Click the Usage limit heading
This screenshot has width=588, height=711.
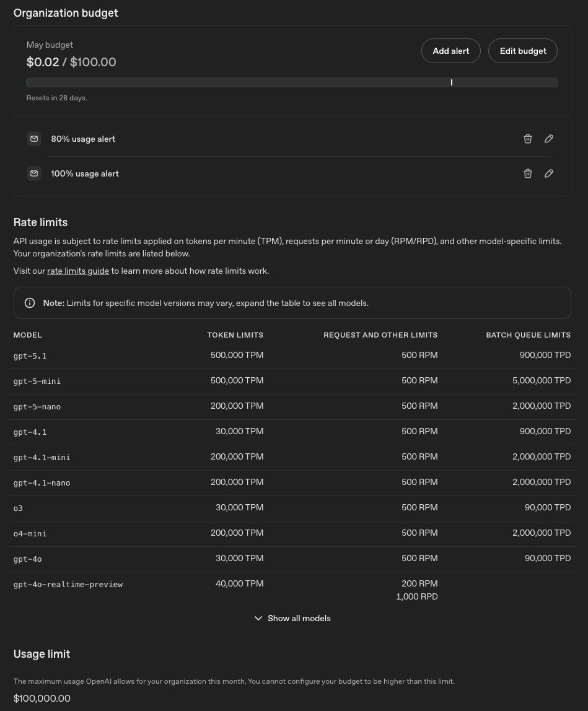click(42, 654)
